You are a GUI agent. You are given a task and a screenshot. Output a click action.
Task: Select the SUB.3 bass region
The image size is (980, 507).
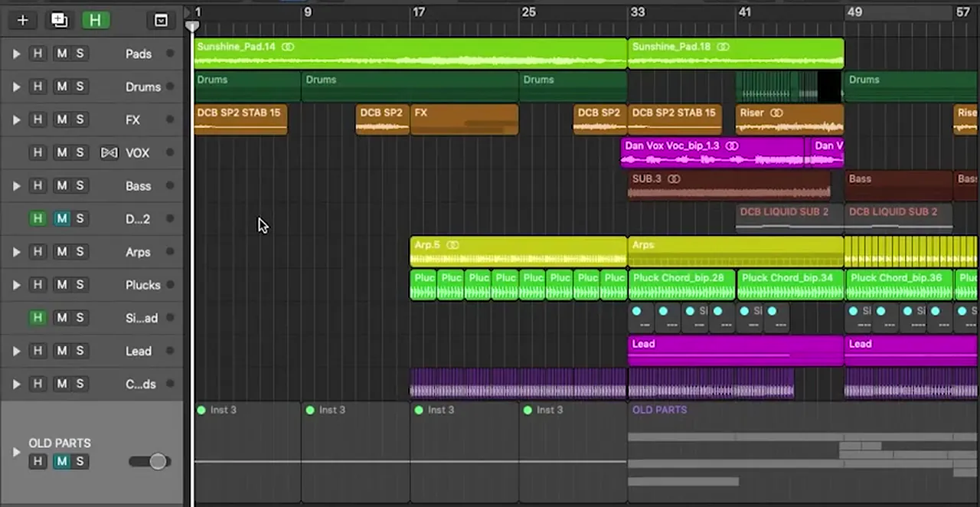(x=729, y=185)
